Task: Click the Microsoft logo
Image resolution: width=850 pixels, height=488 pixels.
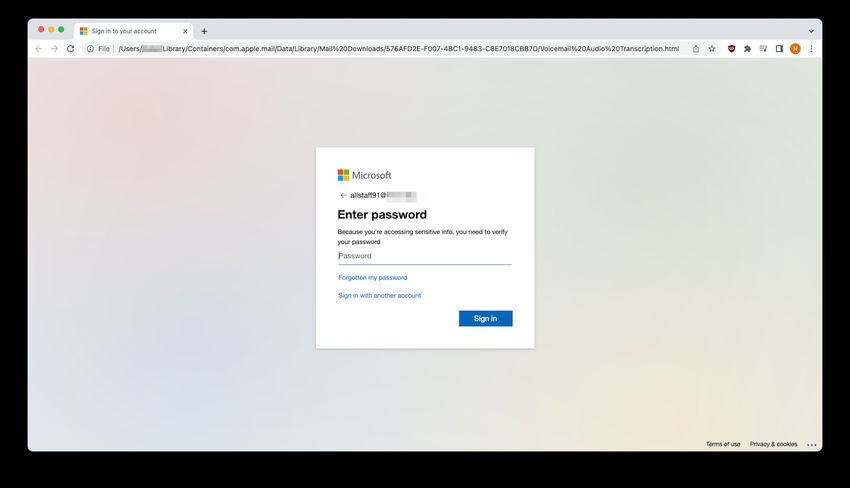Action: pos(364,175)
